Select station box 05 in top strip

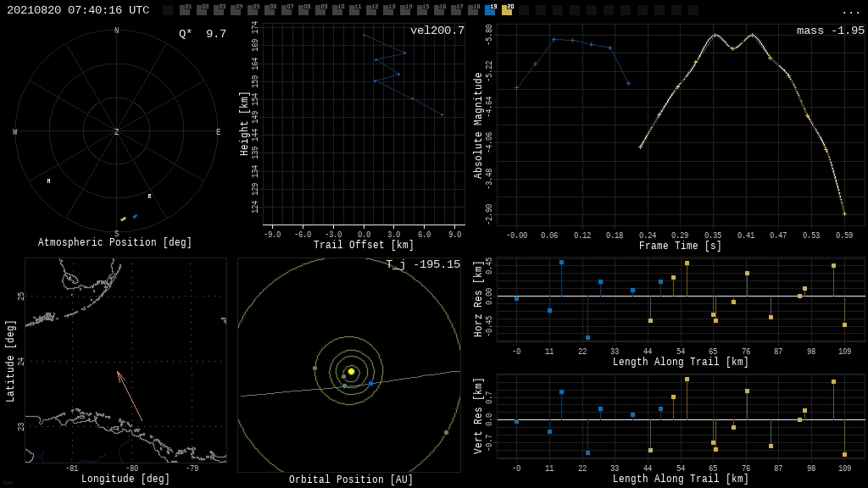[253, 9]
